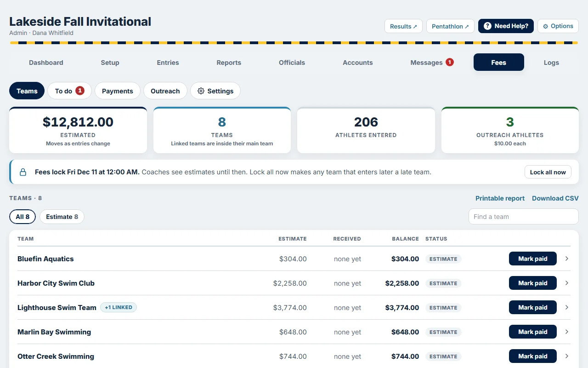Click the 8 Teams summary card
588x368 pixels.
[x=222, y=130]
